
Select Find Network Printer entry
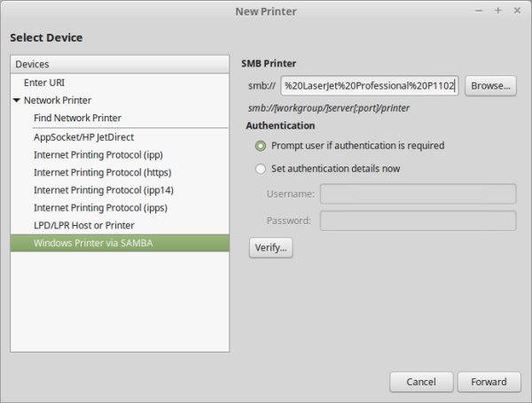tap(77, 118)
